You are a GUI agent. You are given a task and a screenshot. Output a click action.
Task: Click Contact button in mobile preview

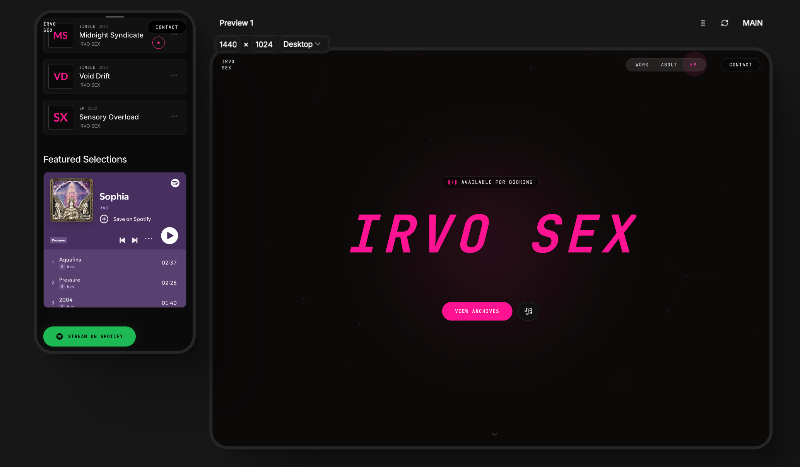click(167, 27)
